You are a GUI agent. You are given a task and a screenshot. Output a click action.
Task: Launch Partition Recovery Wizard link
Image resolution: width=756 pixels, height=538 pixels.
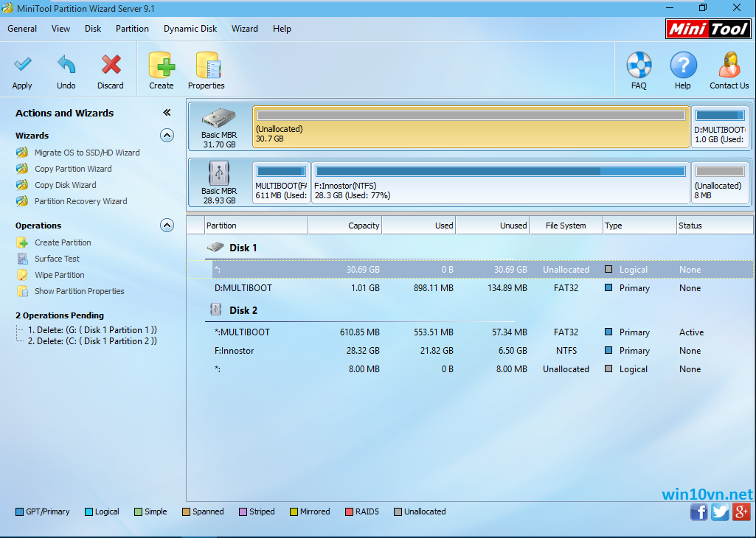(81, 201)
